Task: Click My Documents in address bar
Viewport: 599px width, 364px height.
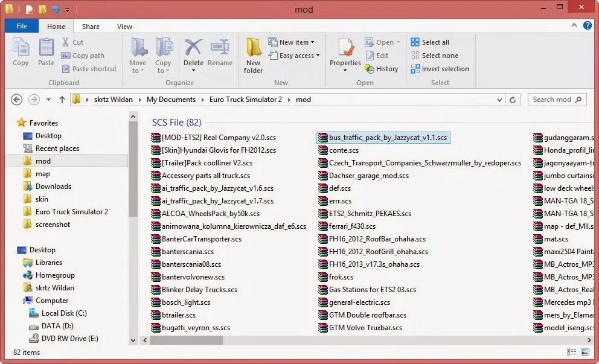Action: click(x=171, y=100)
